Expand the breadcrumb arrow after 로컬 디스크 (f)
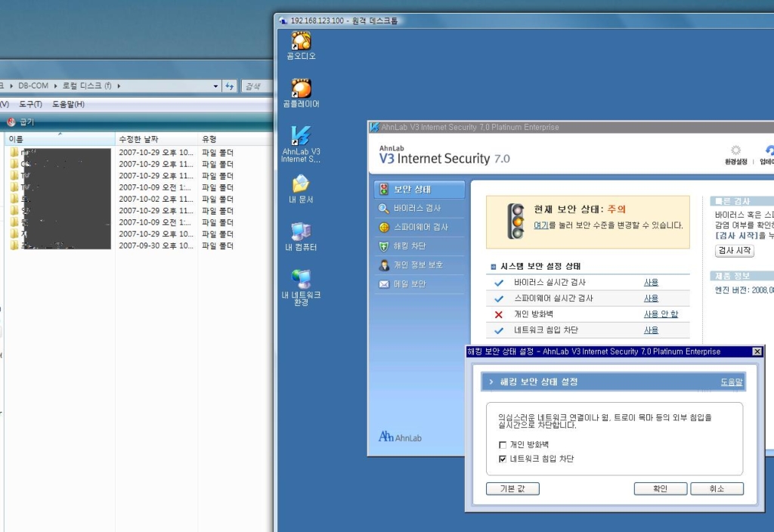This screenshot has width=774, height=532. coord(119,86)
